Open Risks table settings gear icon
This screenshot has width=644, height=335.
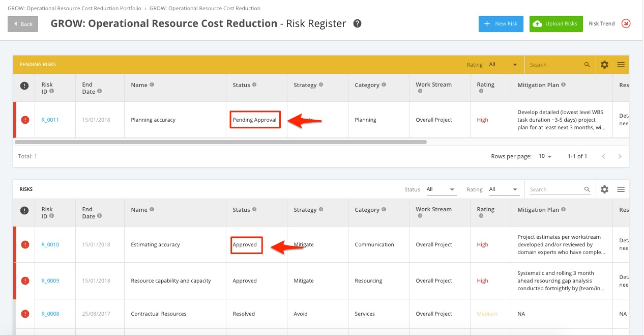pyautogui.click(x=604, y=189)
